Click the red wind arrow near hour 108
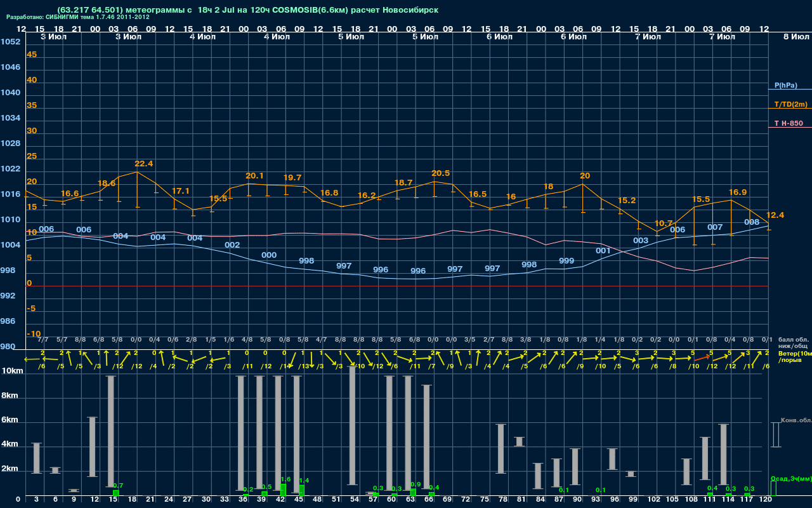Screen dimensions: 812x508 coord(702,359)
